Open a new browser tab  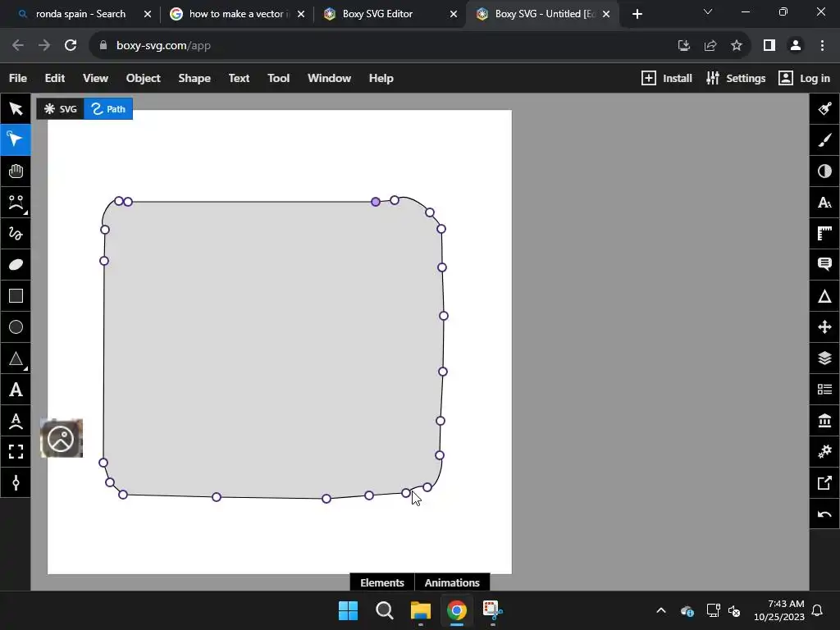coord(637,14)
